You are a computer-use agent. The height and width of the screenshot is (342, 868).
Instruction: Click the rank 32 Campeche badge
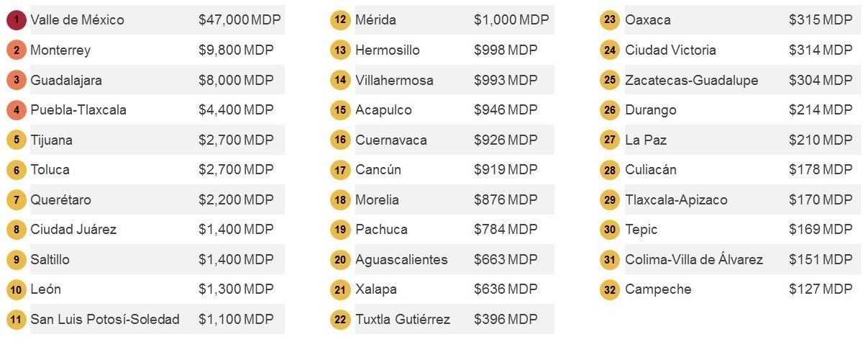click(610, 289)
